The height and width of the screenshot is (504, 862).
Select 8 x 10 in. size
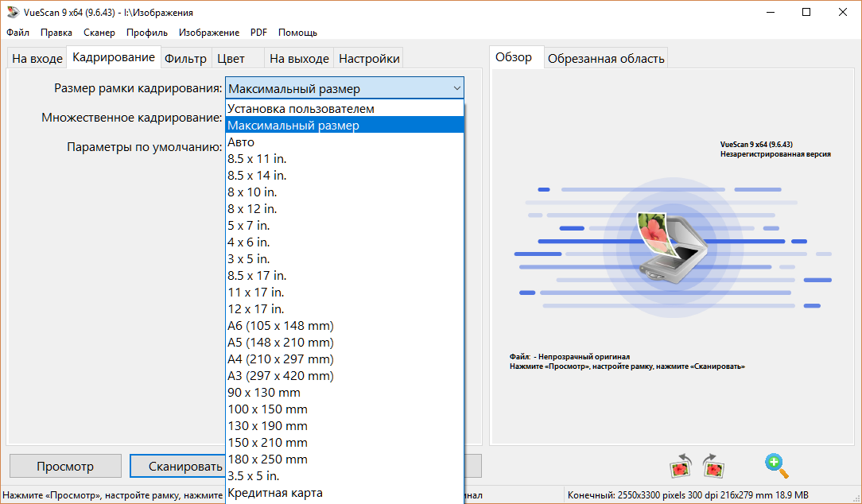(344, 192)
